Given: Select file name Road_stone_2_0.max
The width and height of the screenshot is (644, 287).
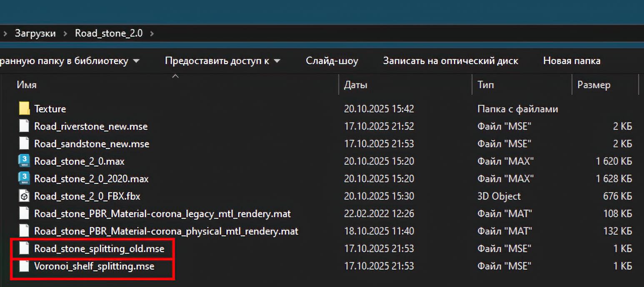Looking at the screenshot, I should click(x=79, y=161).
